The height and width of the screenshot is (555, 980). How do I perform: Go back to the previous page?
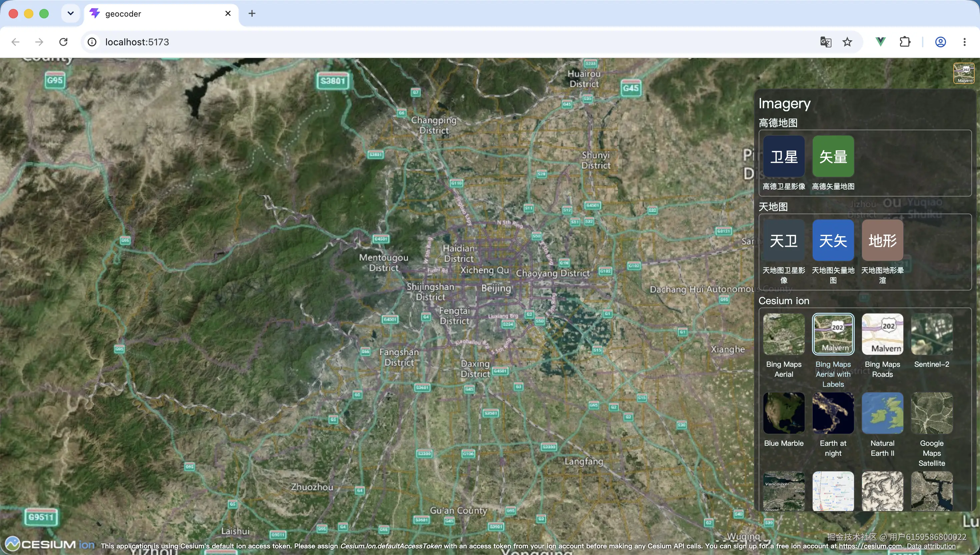pyautogui.click(x=16, y=42)
